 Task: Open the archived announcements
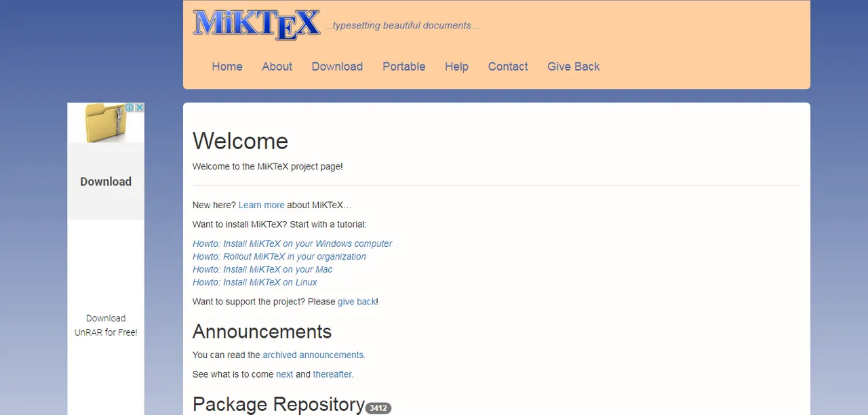(x=313, y=355)
